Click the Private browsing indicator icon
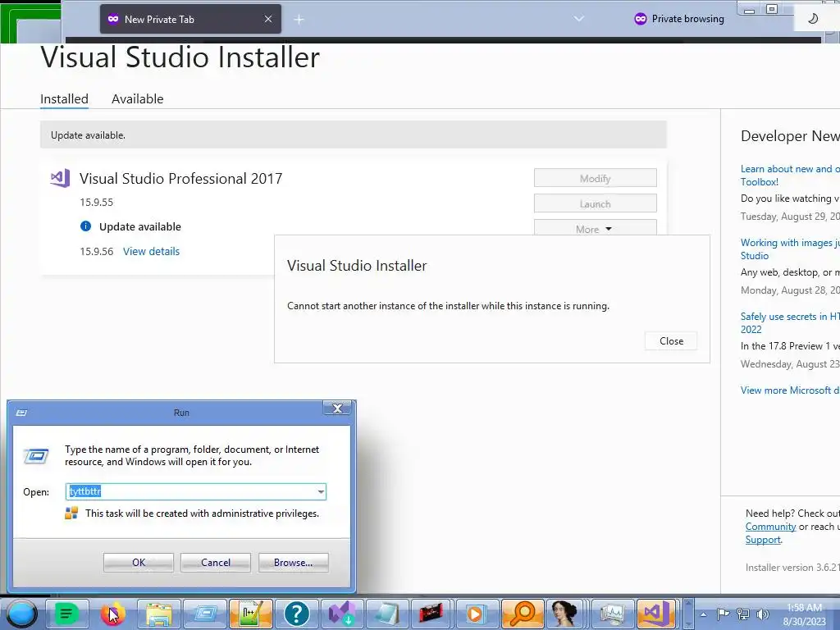The image size is (840, 630). [640, 19]
